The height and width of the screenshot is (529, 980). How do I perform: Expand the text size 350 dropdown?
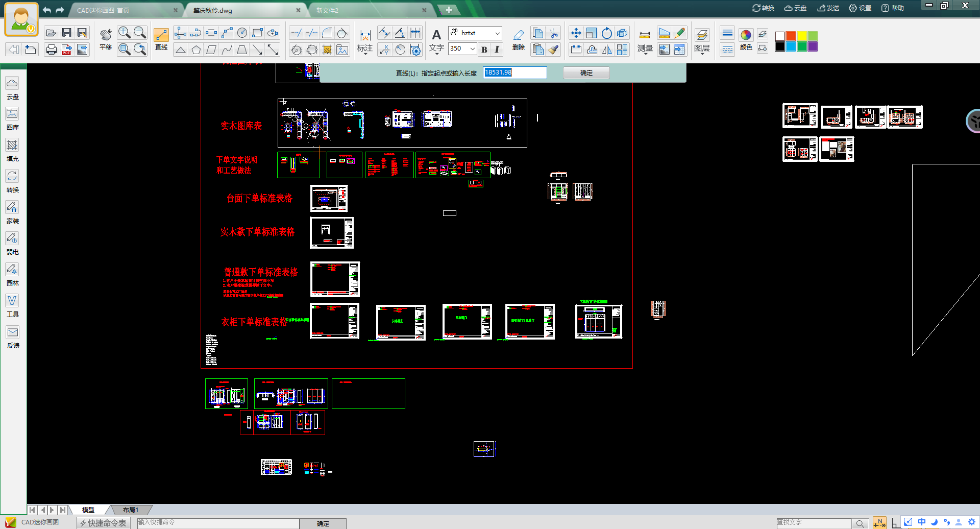(x=473, y=49)
